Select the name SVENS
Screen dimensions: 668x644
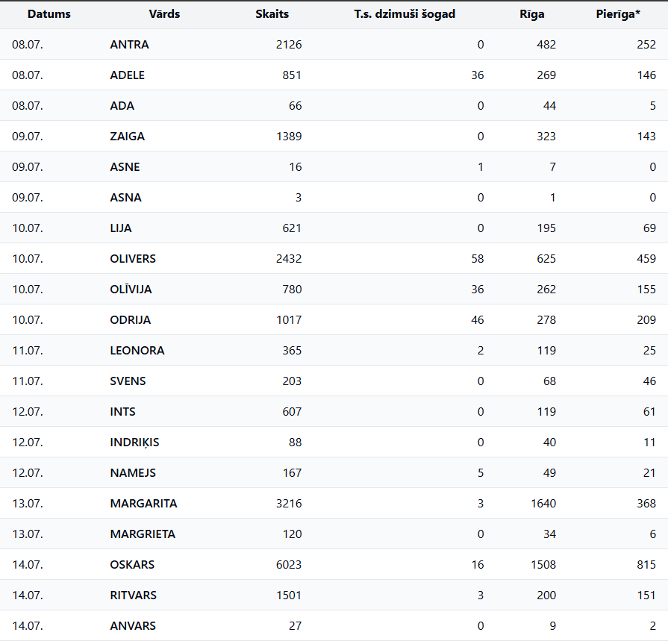pos(128,381)
